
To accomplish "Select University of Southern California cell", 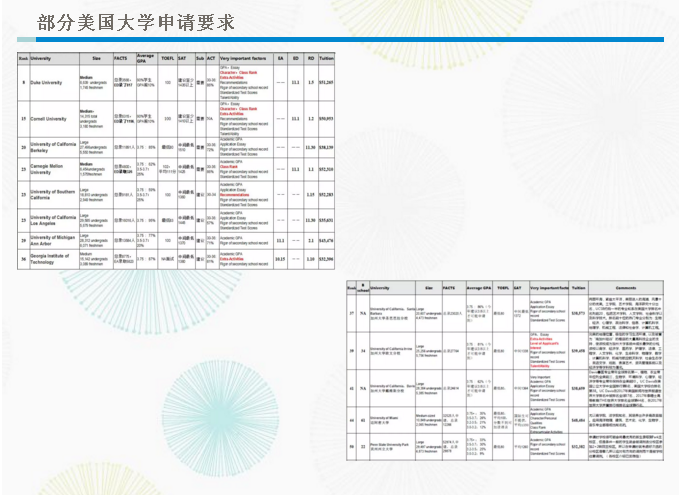I will [53, 193].
